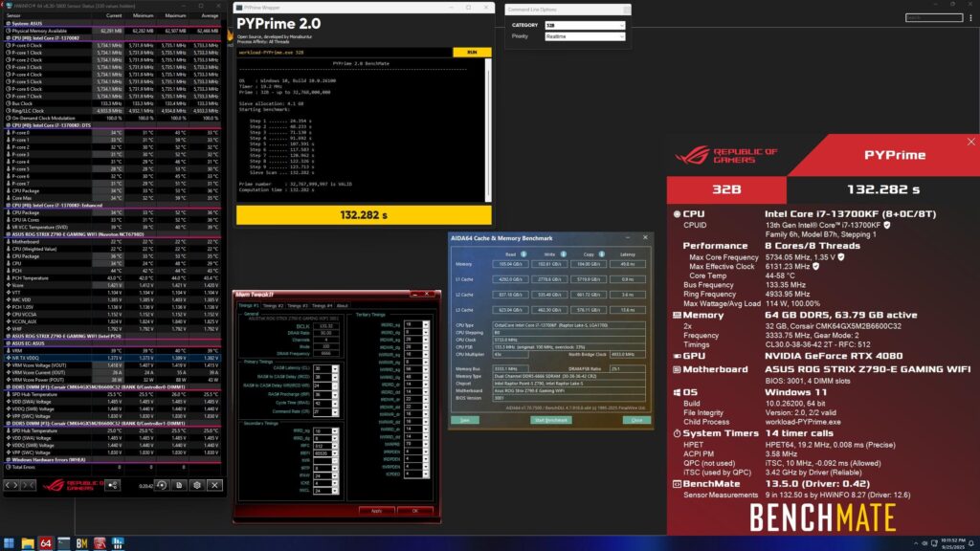Open AIDA64 from the taskbar
The image size is (980, 551).
pos(46,543)
